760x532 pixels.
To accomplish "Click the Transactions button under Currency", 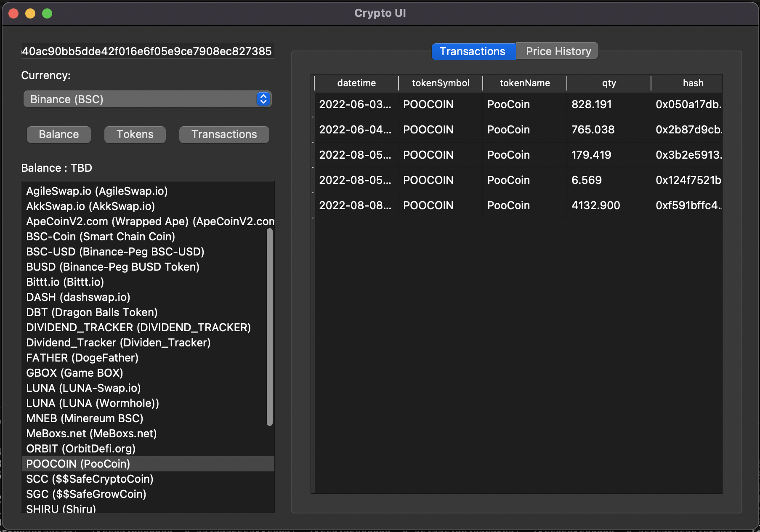I will [x=224, y=134].
